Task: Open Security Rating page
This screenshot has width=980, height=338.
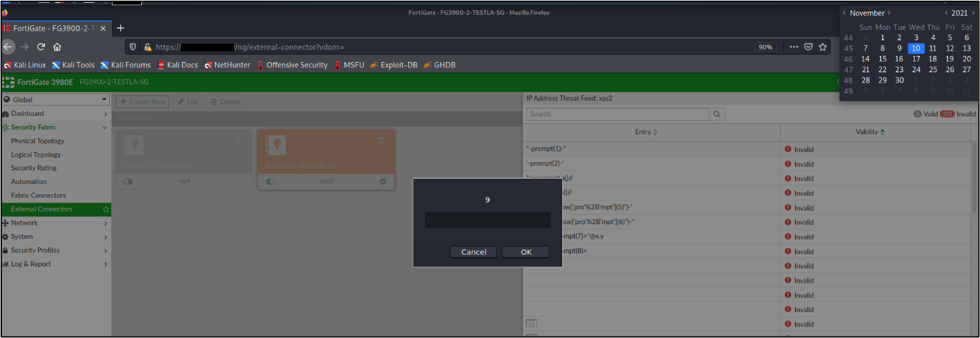Action: pos(34,168)
